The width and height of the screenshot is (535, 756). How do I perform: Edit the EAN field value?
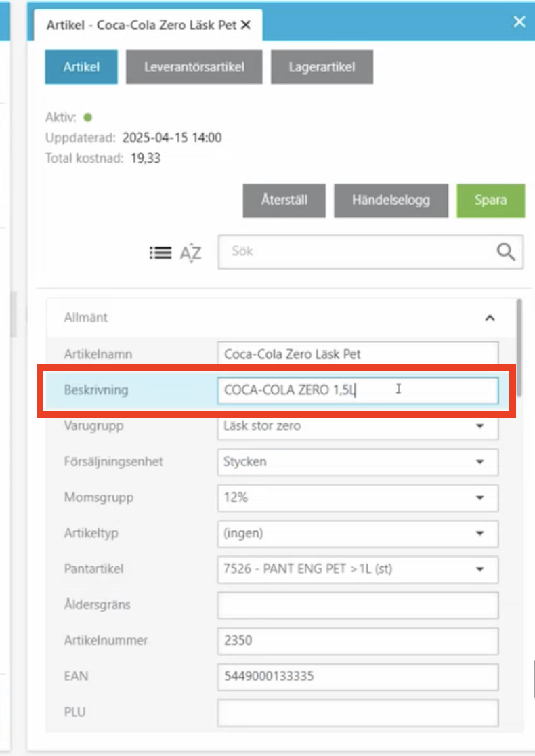[x=358, y=677]
